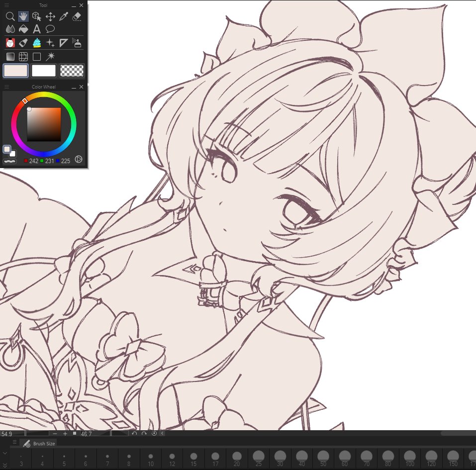Image resolution: width=476 pixels, height=470 pixels.
Task: Open the Tool palette menu icon
Action: tap(6, 5)
